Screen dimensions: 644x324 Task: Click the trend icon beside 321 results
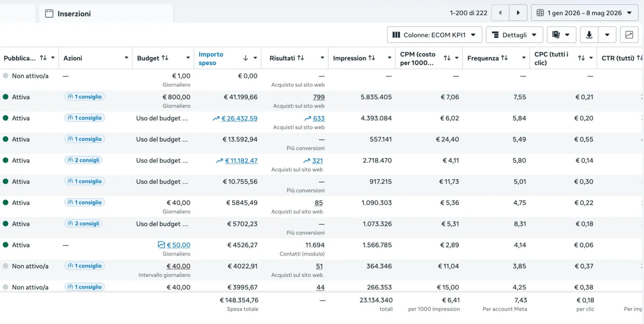pyautogui.click(x=307, y=160)
